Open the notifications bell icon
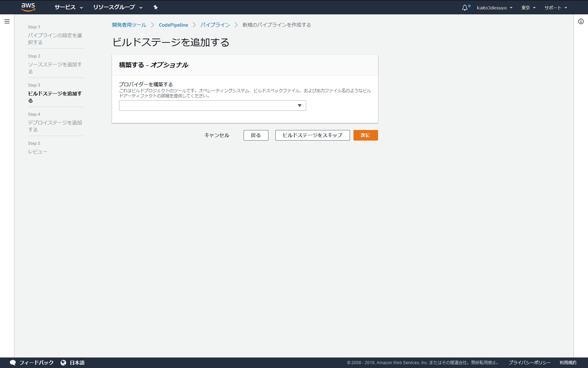The width and height of the screenshot is (588, 368). coord(465,7)
